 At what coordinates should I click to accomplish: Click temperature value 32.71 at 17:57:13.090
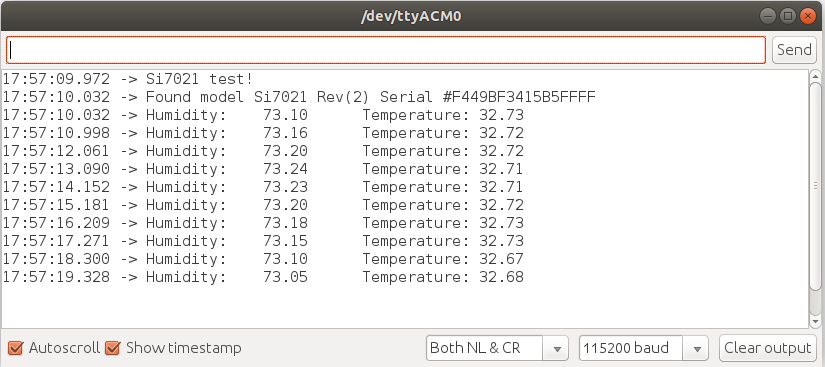(x=501, y=169)
